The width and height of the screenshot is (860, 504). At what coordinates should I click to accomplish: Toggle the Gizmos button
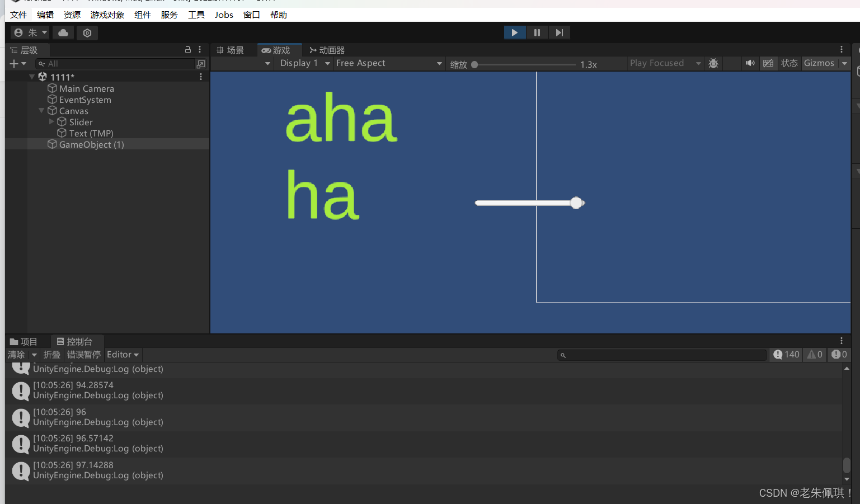[819, 63]
